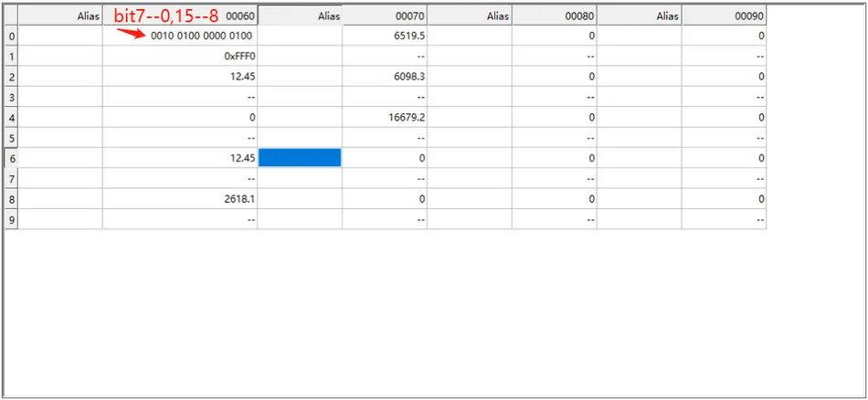Viewport: 868px width, 400px height.
Task: Select row header 4
Action: pyautogui.click(x=11, y=118)
